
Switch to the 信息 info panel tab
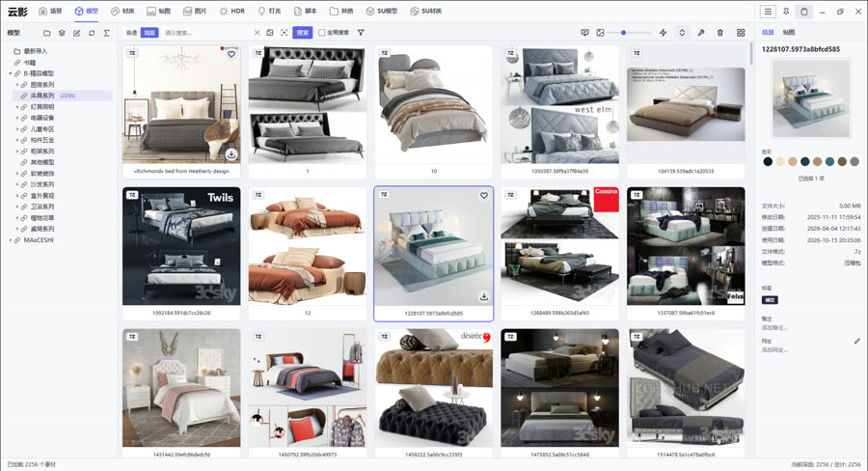click(x=768, y=32)
